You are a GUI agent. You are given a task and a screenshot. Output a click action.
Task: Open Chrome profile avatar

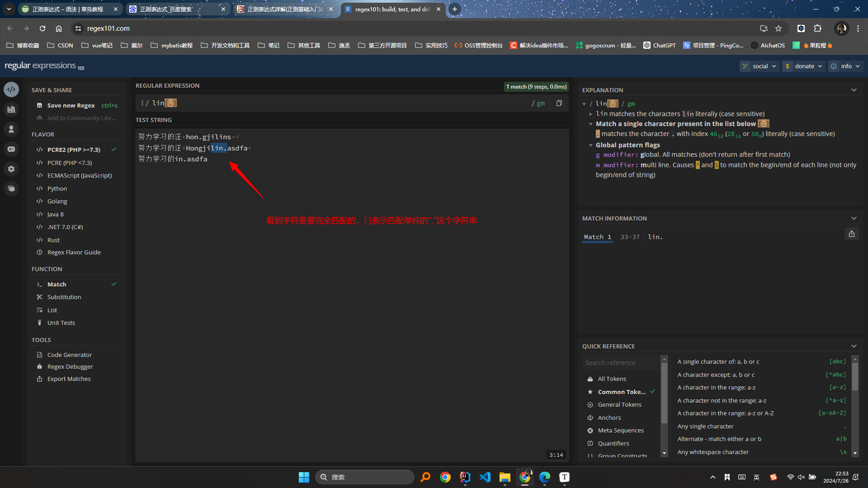(842, 28)
